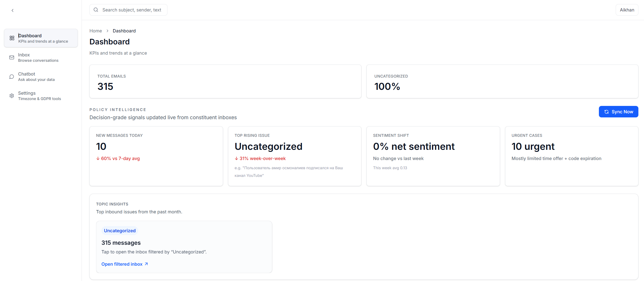Collapse the sidebar using the back chevron

(12, 10)
